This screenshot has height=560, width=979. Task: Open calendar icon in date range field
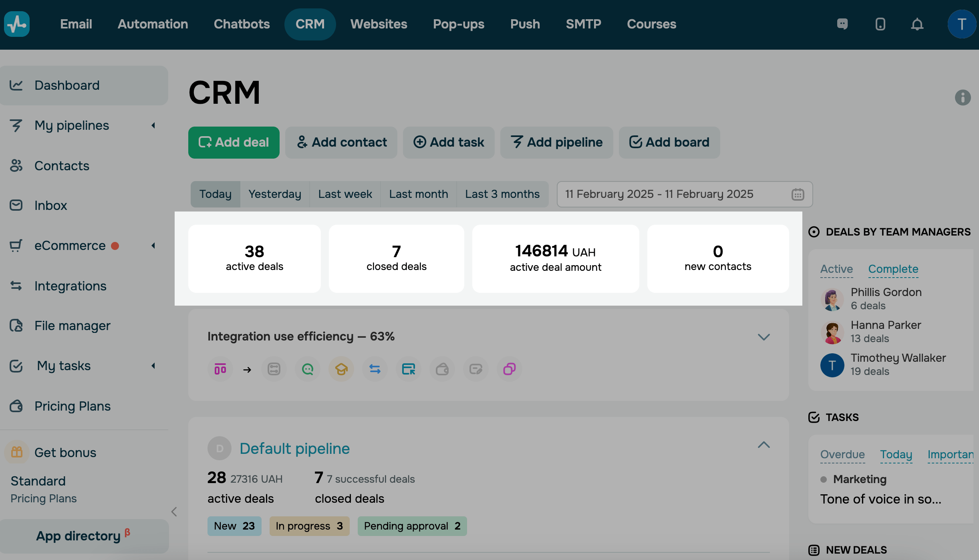coord(798,194)
